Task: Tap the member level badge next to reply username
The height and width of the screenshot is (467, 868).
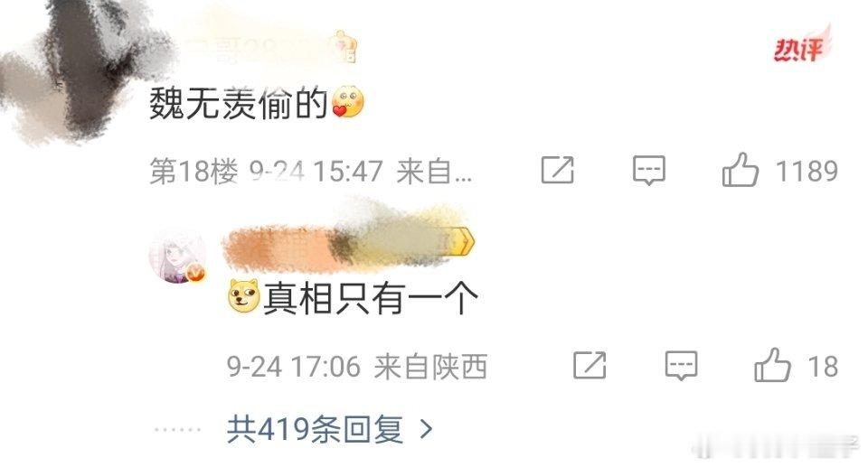Action: (x=461, y=242)
